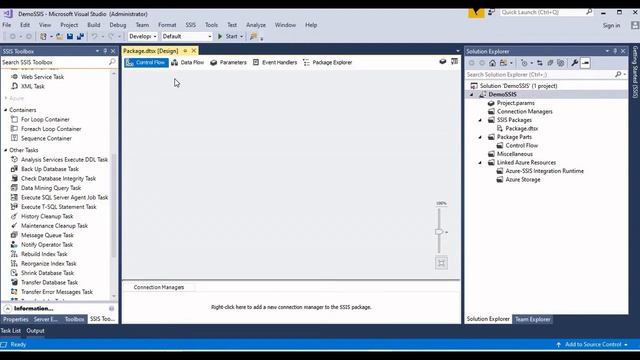Click Collapse All icon in Solution Explorer

550,63
